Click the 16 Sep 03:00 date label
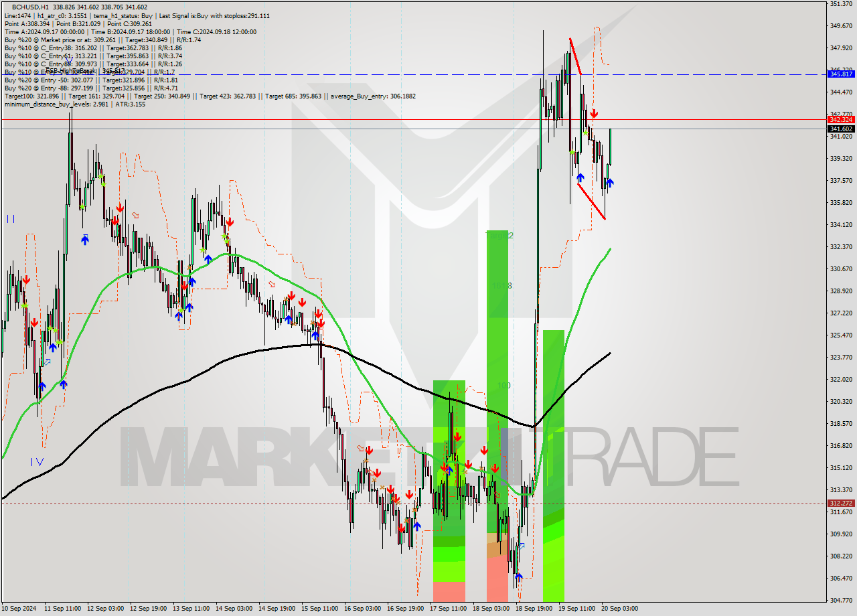The height and width of the screenshot is (616, 857). click(x=362, y=609)
